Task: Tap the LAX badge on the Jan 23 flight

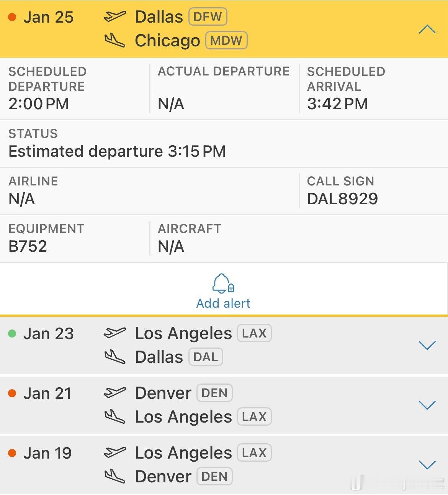Action: (254, 333)
